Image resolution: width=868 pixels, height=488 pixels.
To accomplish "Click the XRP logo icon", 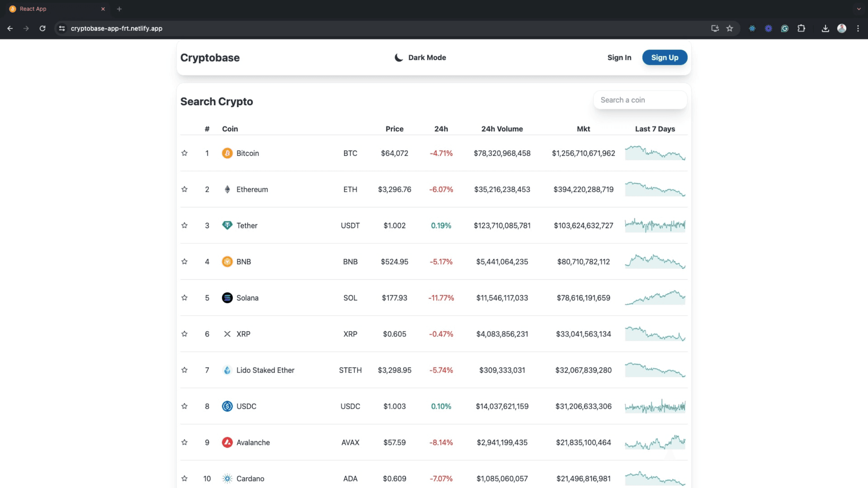I will [x=227, y=334].
